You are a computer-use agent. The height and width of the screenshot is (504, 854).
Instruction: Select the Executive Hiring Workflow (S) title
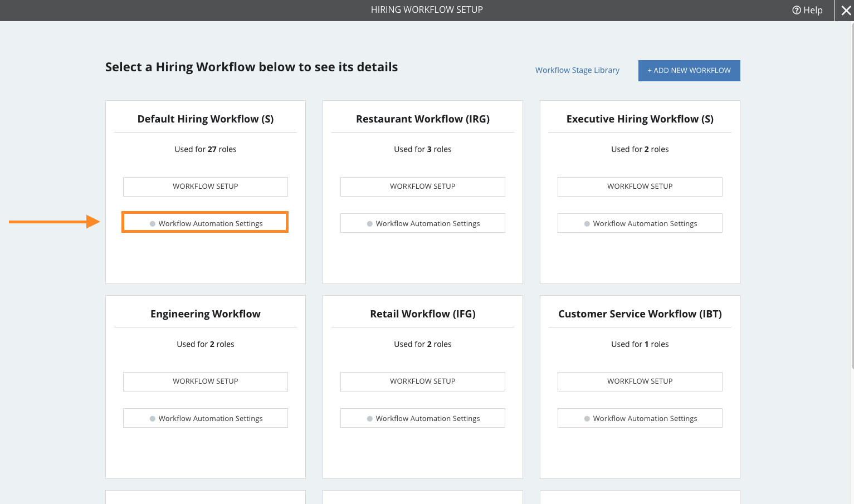pyautogui.click(x=640, y=119)
